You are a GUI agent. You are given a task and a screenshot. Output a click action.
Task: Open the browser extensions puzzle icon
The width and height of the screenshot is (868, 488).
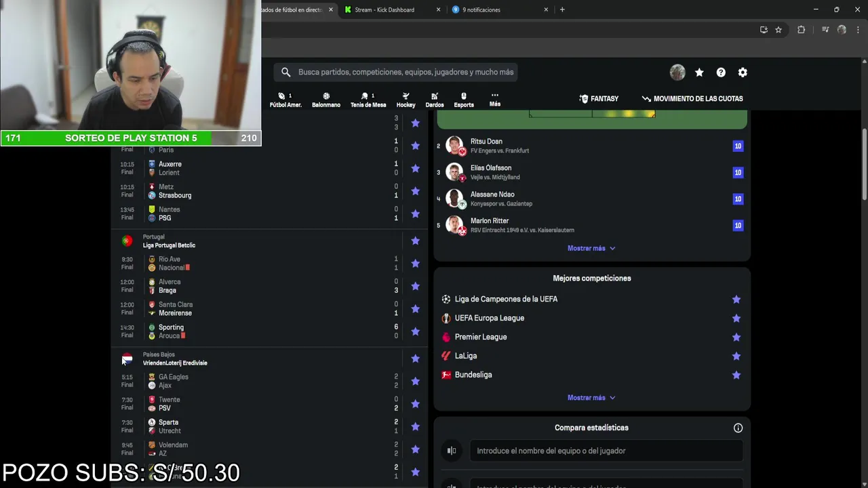pyautogui.click(x=801, y=30)
